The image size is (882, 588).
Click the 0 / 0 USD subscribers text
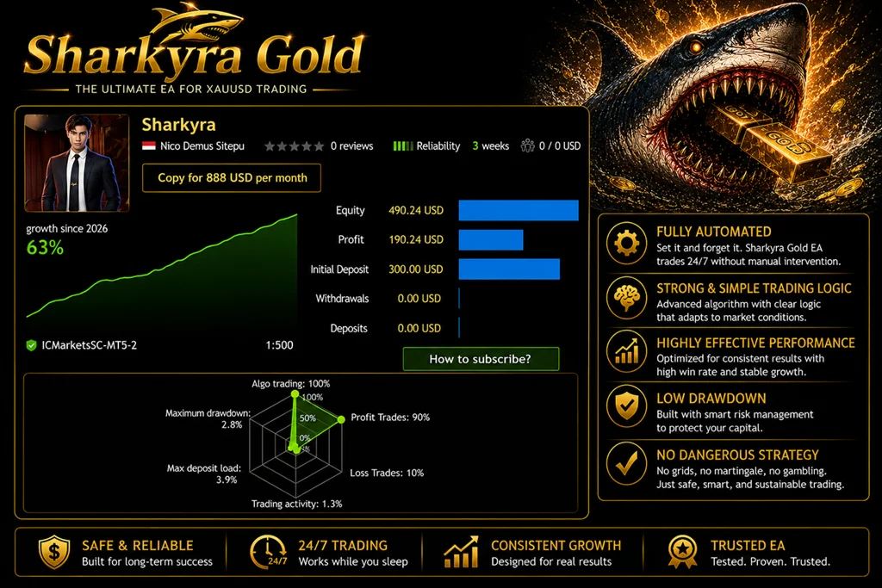(560, 146)
